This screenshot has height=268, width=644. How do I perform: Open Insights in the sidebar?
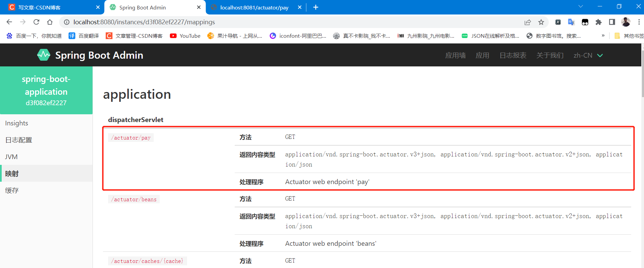click(x=46, y=123)
